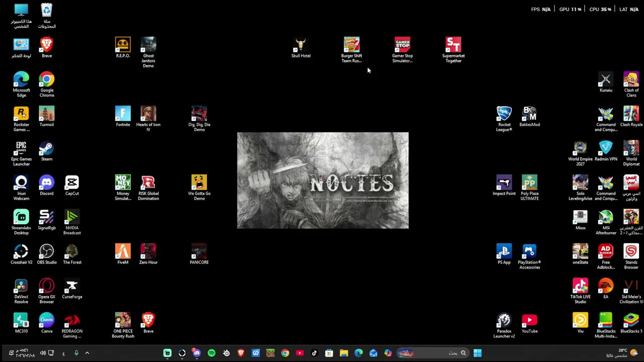The height and width of the screenshot is (362, 644).
Task: Click the 'GPU 11%' overlay text
Action: click(x=570, y=9)
